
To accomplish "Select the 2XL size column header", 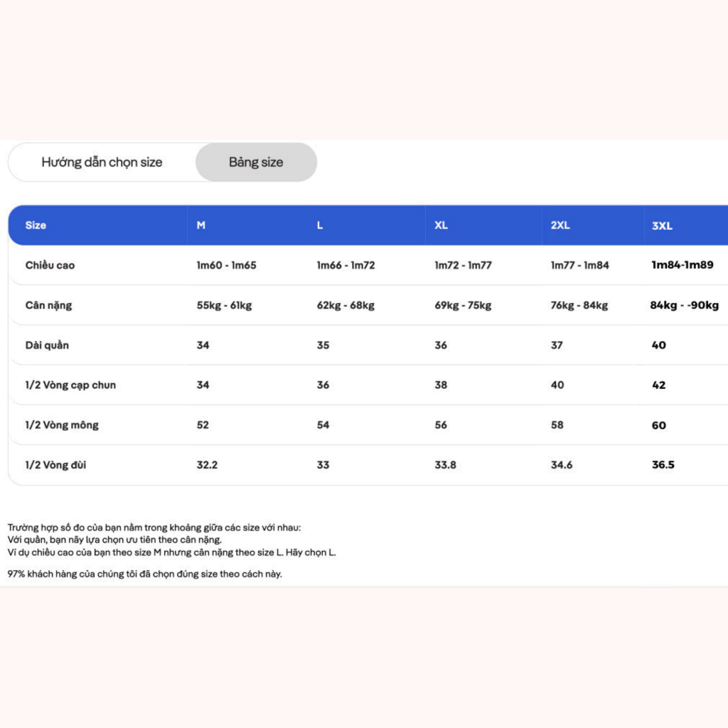I will [560, 225].
